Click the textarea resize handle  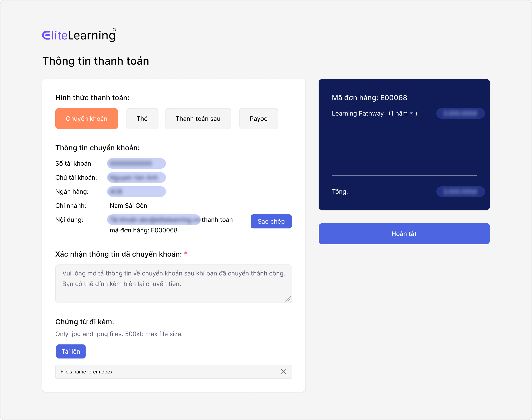point(288,299)
